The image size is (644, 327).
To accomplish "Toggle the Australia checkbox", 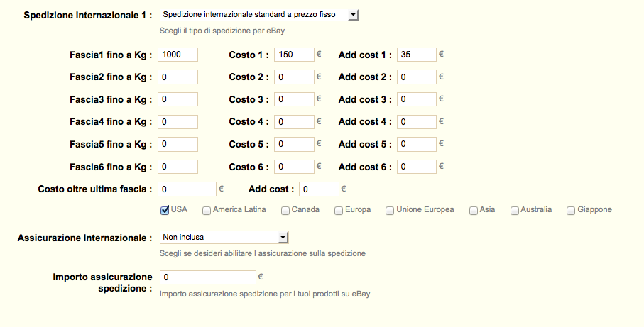I will [515, 210].
